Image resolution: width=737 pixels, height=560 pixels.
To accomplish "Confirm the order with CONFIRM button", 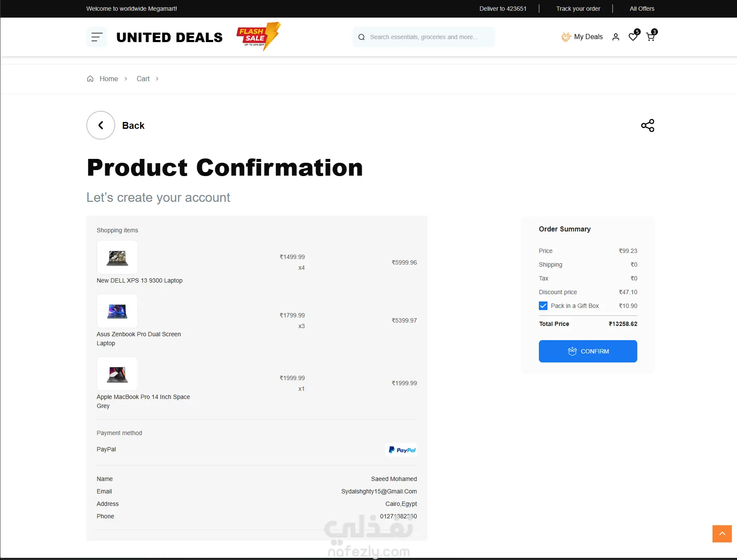I will click(x=588, y=351).
